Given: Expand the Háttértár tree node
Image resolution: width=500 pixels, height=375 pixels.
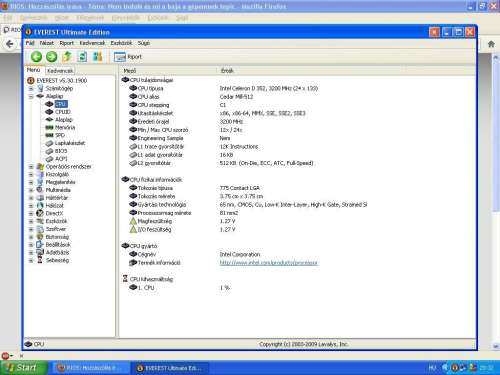Looking at the screenshot, I should (31, 198).
